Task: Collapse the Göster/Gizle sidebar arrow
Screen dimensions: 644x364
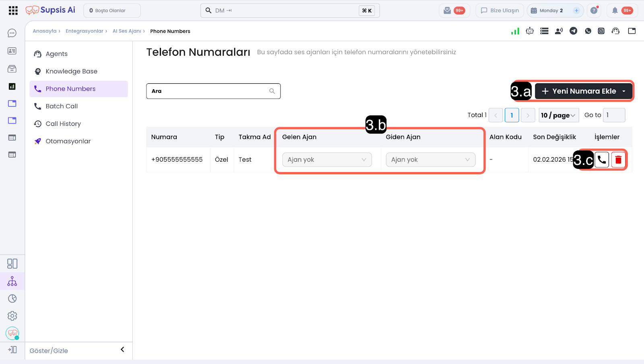Action: coord(122,350)
